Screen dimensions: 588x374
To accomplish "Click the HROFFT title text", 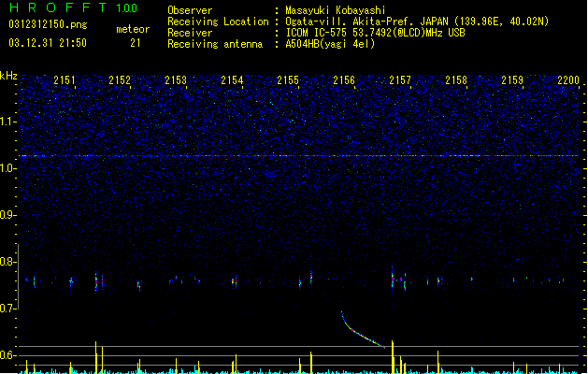I will click(x=58, y=7).
